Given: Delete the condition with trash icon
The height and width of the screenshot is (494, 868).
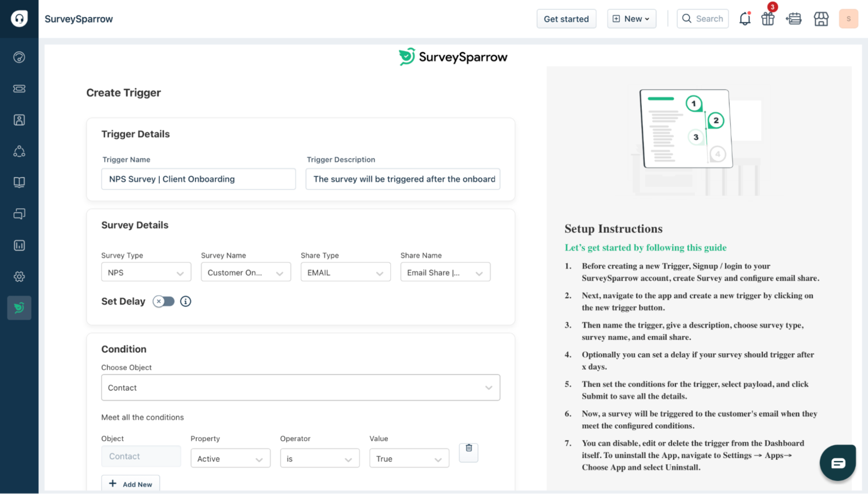Looking at the screenshot, I should [469, 452].
